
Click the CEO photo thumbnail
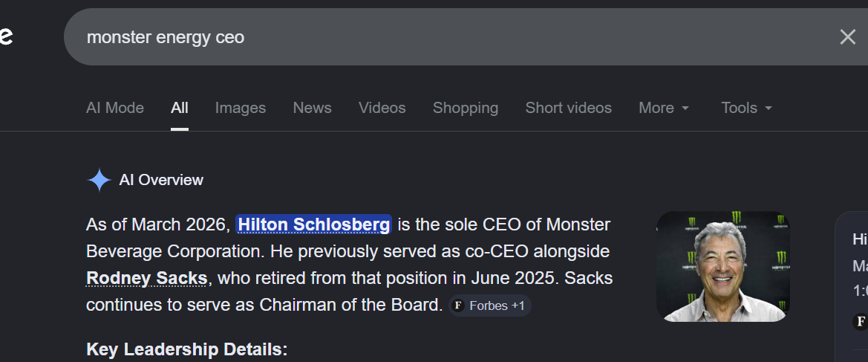tap(722, 266)
